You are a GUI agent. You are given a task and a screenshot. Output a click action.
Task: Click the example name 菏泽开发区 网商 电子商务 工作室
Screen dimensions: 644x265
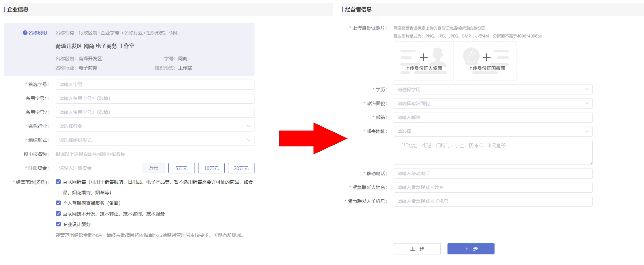(x=95, y=46)
